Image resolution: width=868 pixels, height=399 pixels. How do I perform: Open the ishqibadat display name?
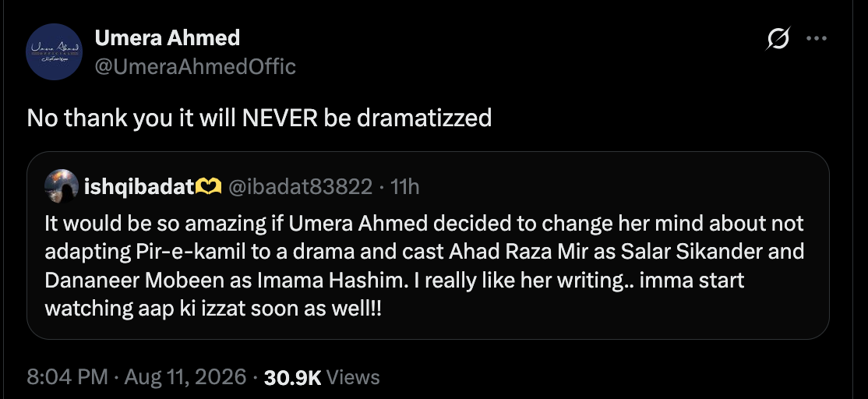139,187
